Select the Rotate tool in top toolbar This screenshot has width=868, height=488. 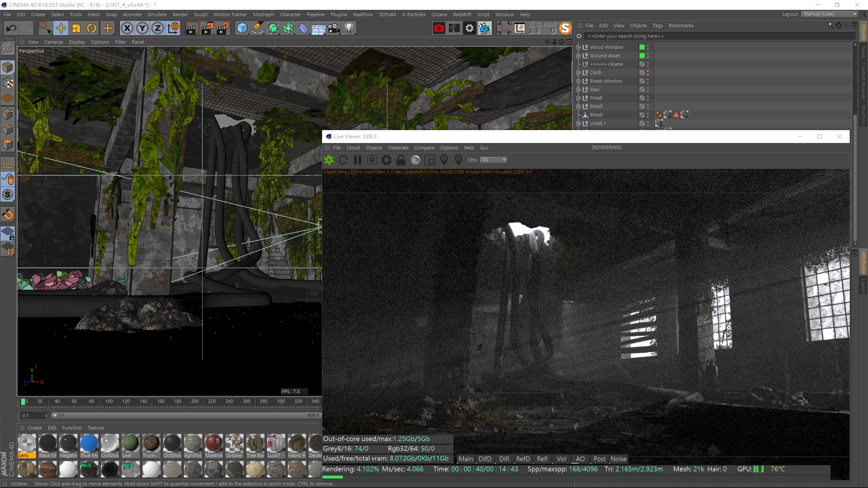pyautogui.click(x=91, y=28)
